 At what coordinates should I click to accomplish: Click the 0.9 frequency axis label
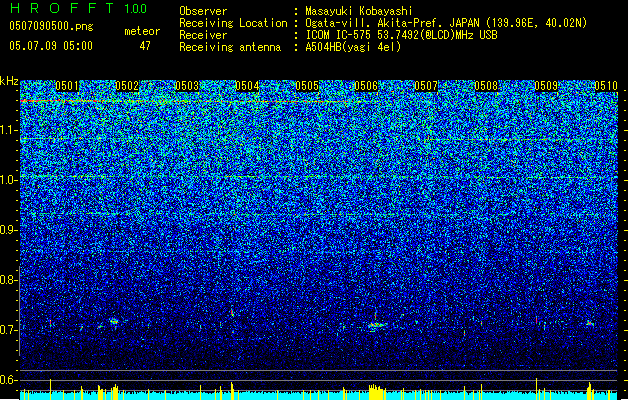[7, 230]
